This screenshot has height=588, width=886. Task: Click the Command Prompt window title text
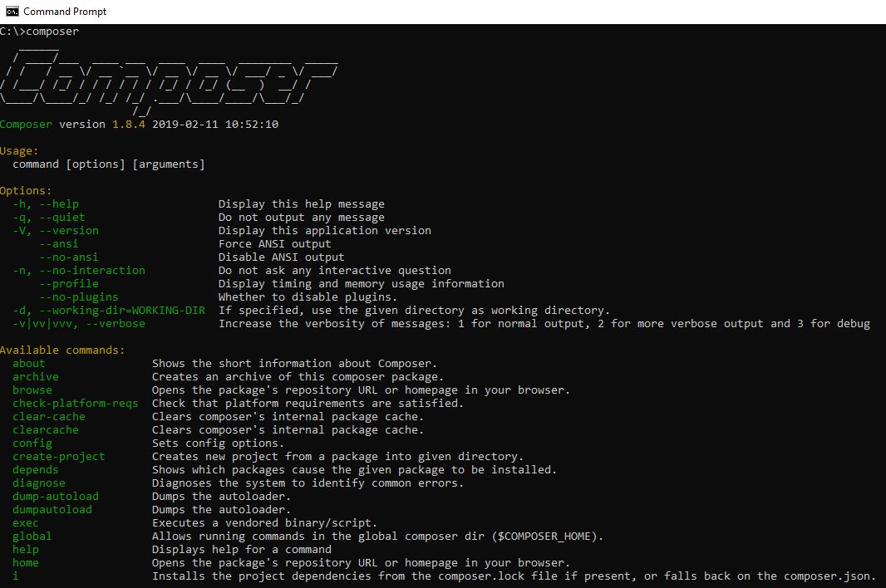click(x=65, y=12)
